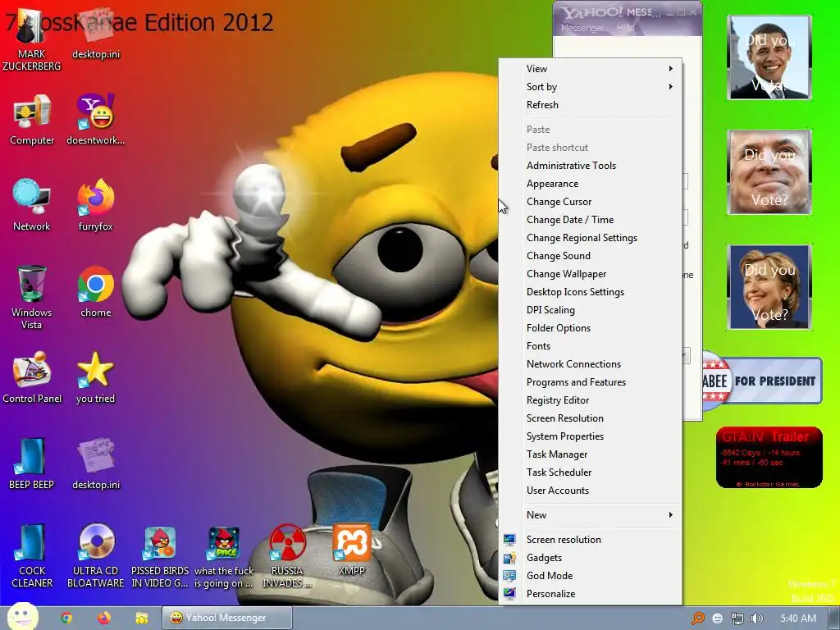Select Appearance in the context menu
The image size is (840, 630).
tap(591, 184)
